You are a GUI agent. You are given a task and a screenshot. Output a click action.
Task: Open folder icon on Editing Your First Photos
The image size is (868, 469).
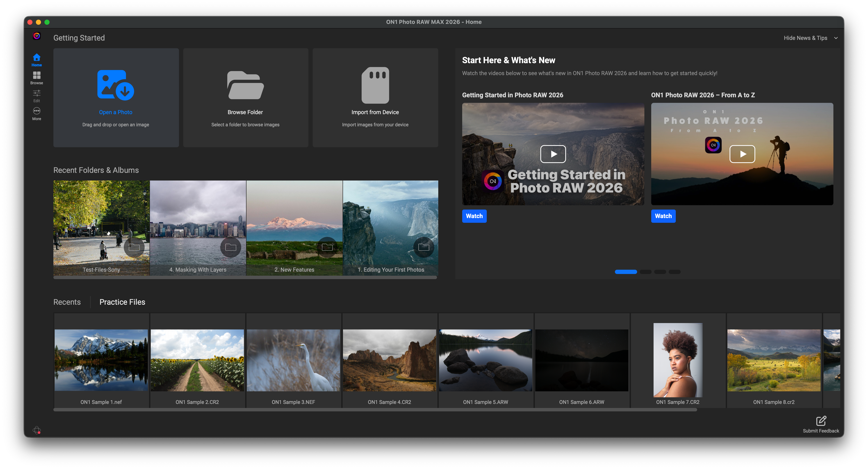click(424, 247)
